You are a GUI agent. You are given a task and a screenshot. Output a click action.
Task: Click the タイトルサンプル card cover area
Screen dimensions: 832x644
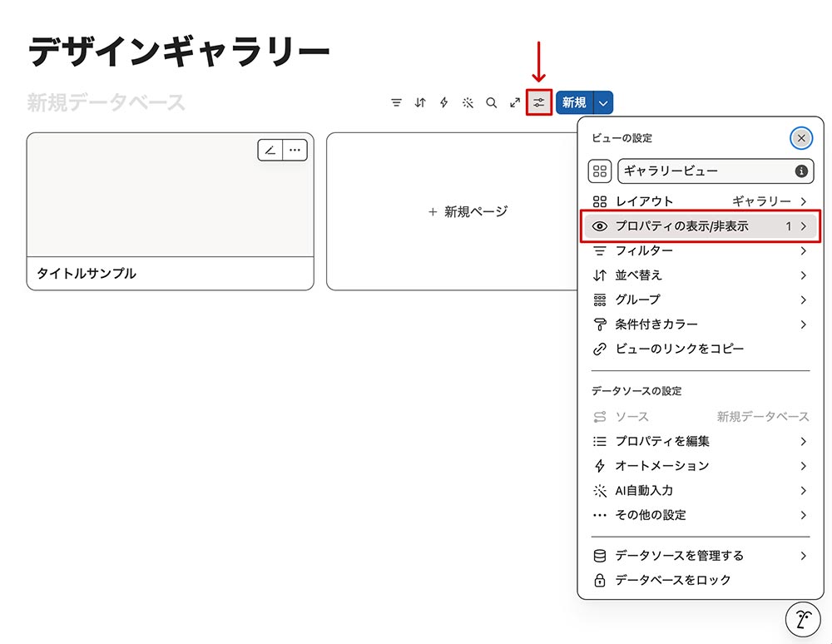[x=170, y=196]
